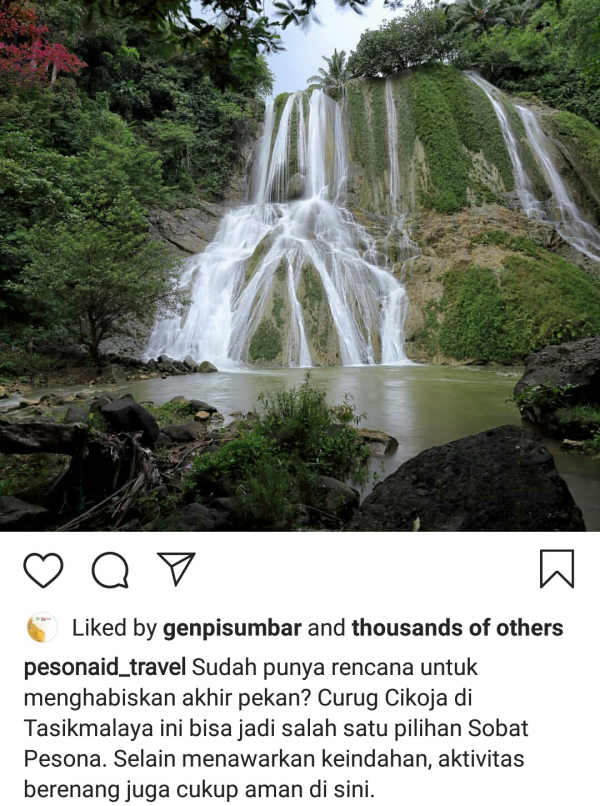The image size is (600, 806).
Task: Open comments via the speech bubble icon
Action: point(110,570)
